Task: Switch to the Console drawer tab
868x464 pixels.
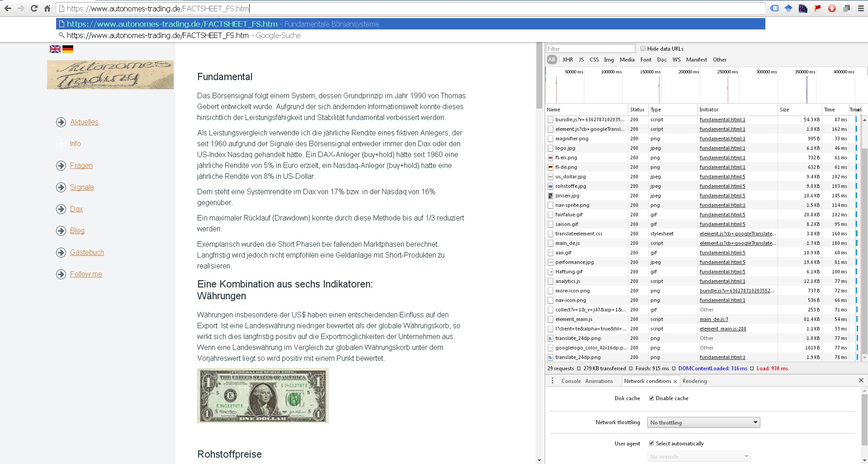Action: pos(571,381)
